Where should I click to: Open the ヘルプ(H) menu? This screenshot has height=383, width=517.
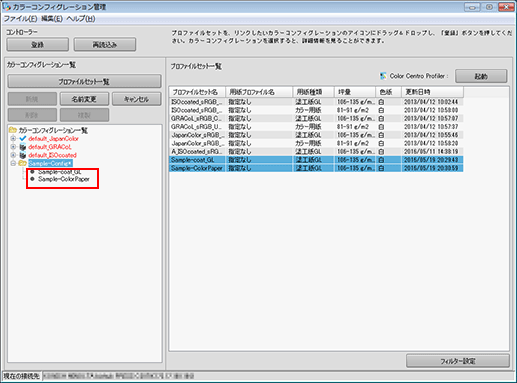(81, 19)
